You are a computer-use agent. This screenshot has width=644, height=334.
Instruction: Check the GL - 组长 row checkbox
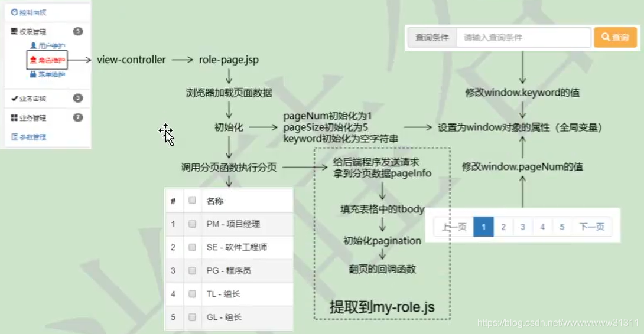tap(192, 317)
